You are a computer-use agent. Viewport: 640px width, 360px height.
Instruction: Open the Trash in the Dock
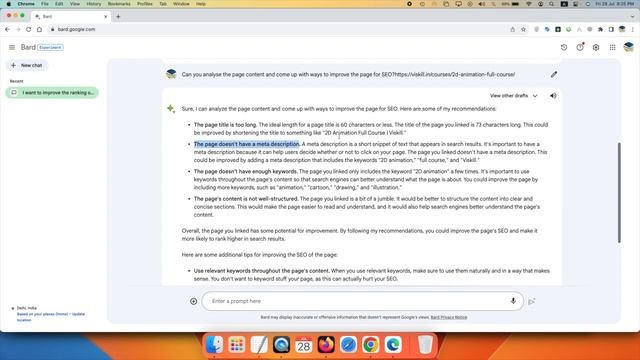pyautogui.click(x=425, y=344)
